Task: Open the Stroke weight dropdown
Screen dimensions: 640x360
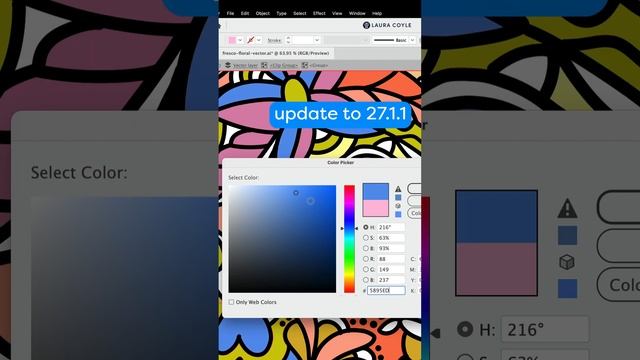Action: point(317,40)
